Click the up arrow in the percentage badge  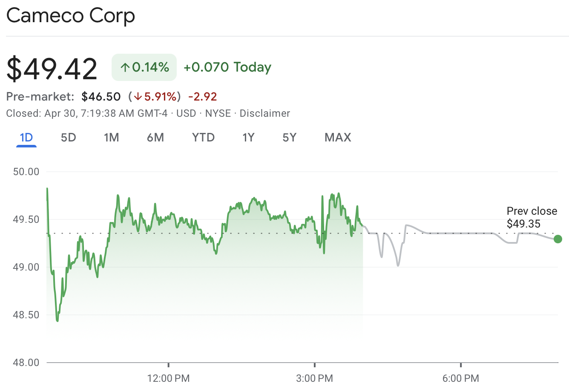[x=125, y=67]
